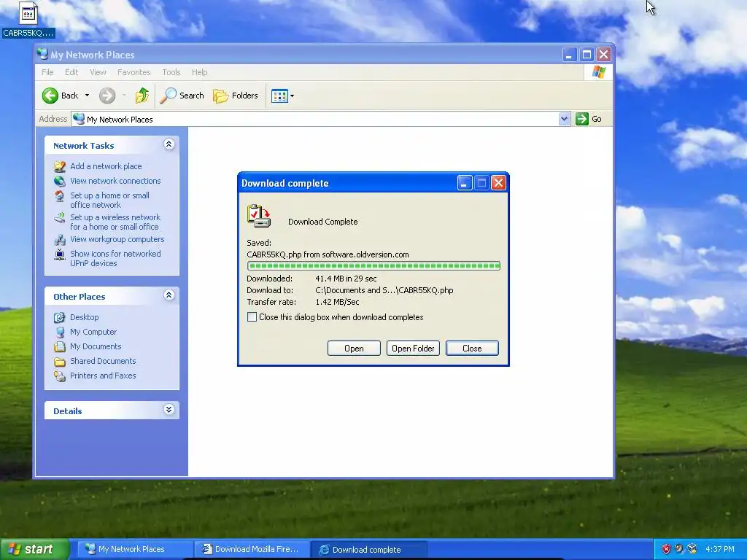Screen dimensions: 747x560
Task: Click the My Network Places title bar icon
Action: point(43,54)
